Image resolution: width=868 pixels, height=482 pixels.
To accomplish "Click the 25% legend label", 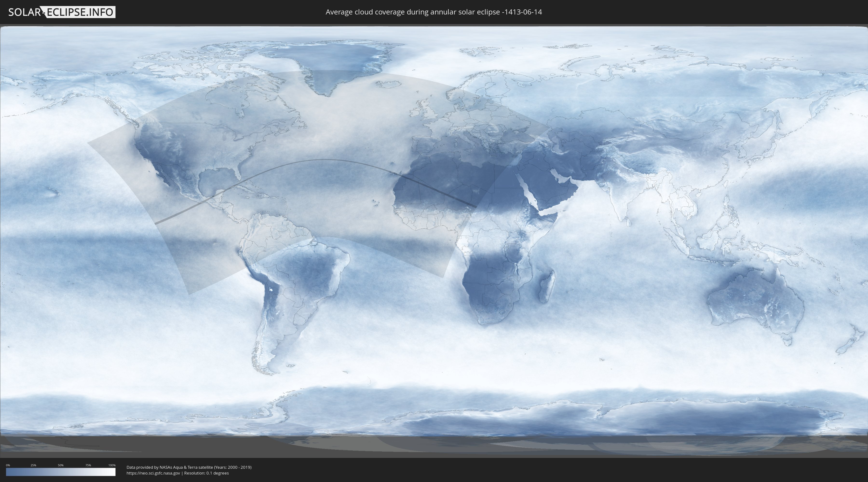I will click(33, 465).
